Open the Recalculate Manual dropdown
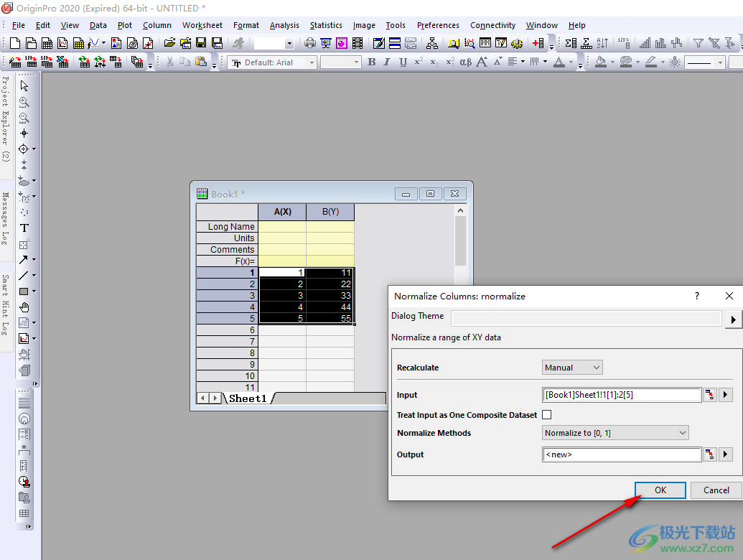This screenshot has width=743, height=560. coord(572,368)
